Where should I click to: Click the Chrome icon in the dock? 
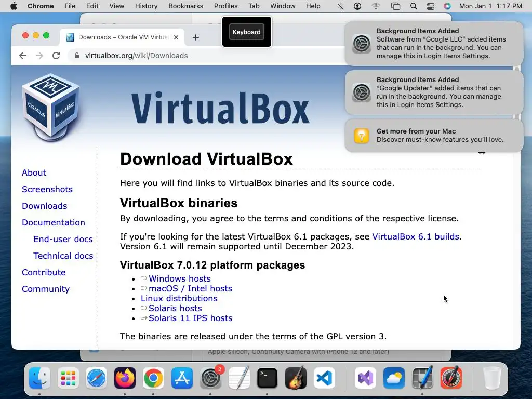tap(153, 378)
